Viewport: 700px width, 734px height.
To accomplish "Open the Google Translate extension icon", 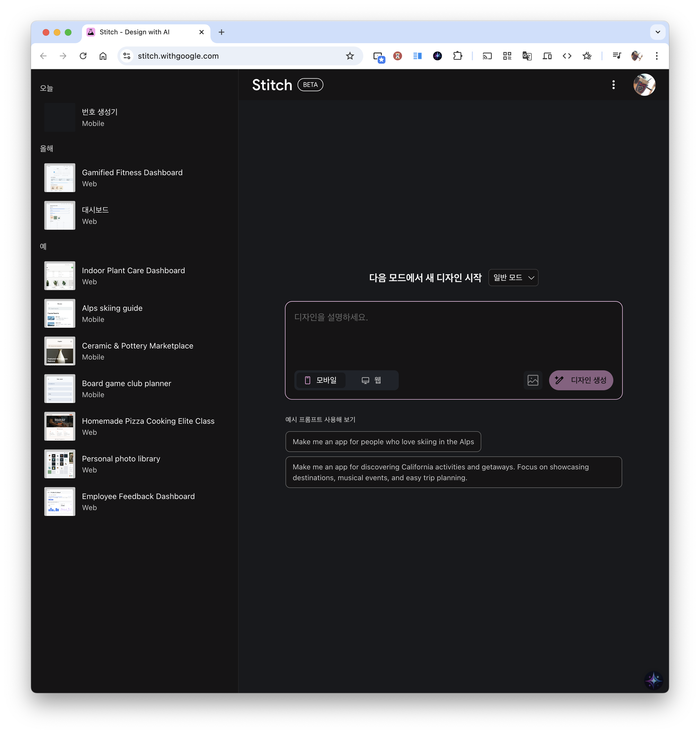I will pyautogui.click(x=527, y=56).
